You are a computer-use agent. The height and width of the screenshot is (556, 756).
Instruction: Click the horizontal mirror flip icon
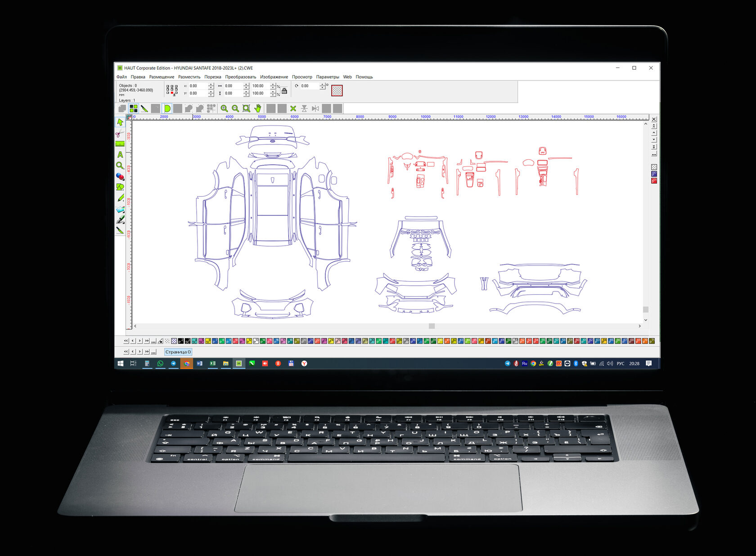315,108
